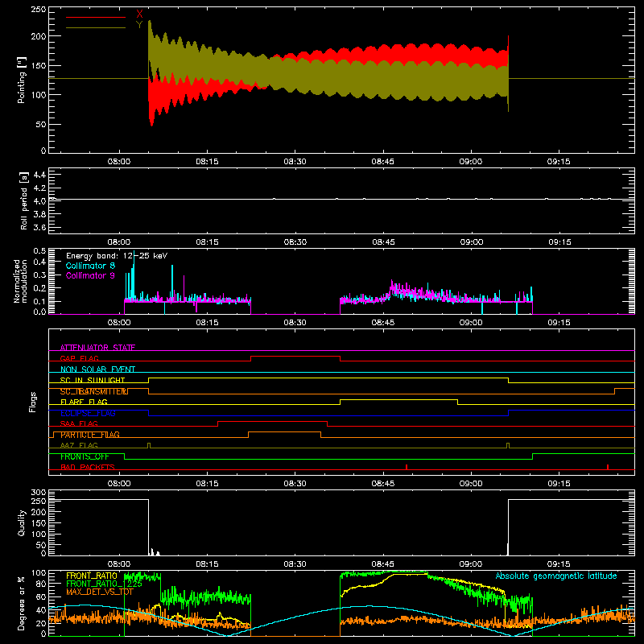The width and height of the screenshot is (644, 644).
Task: Click 08:00 tick under Pointing plot
Action: [x=119, y=162]
